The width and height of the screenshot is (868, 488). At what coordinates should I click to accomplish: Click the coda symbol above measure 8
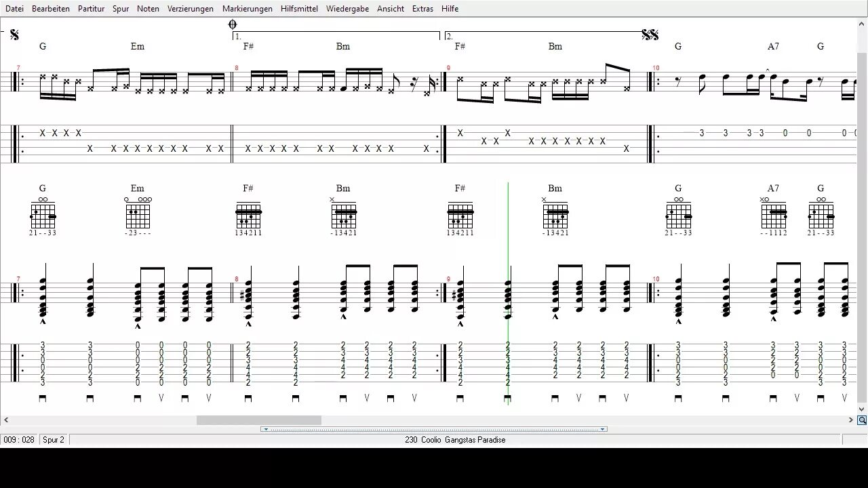(x=233, y=24)
